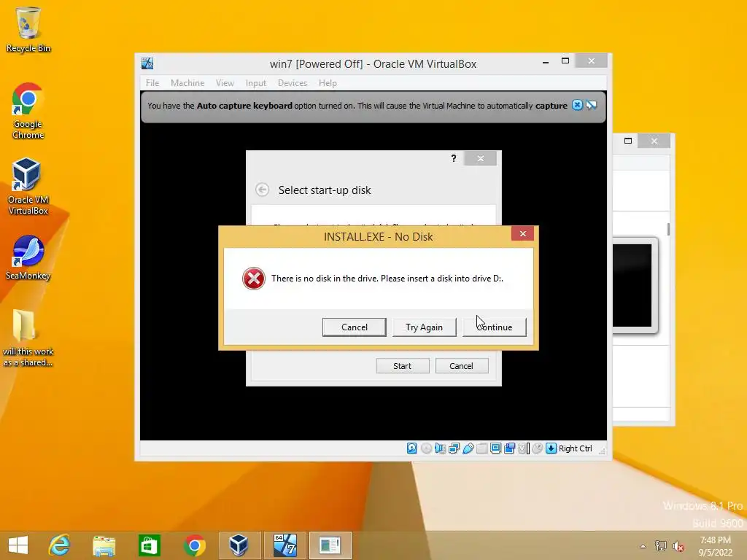Open the Machine menu

[187, 83]
